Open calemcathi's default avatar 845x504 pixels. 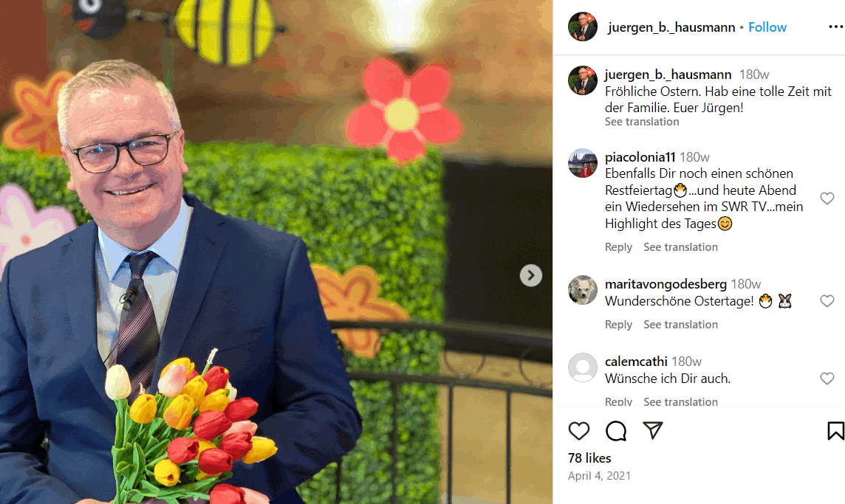(583, 367)
